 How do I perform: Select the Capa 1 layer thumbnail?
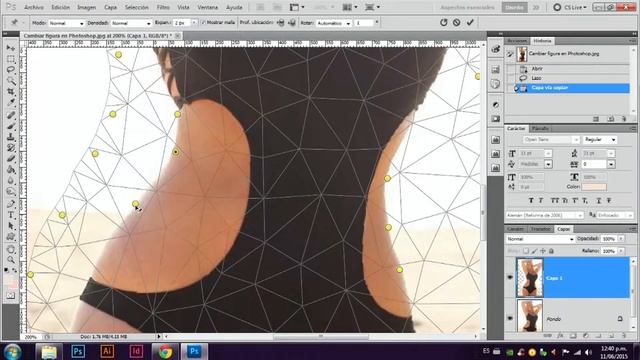point(529,278)
